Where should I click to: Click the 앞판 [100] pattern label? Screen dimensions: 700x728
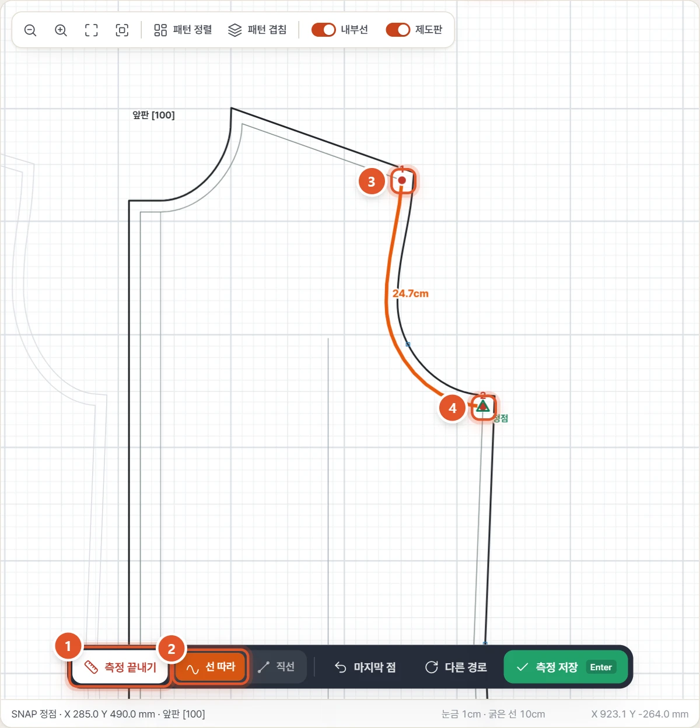click(153, 116)
